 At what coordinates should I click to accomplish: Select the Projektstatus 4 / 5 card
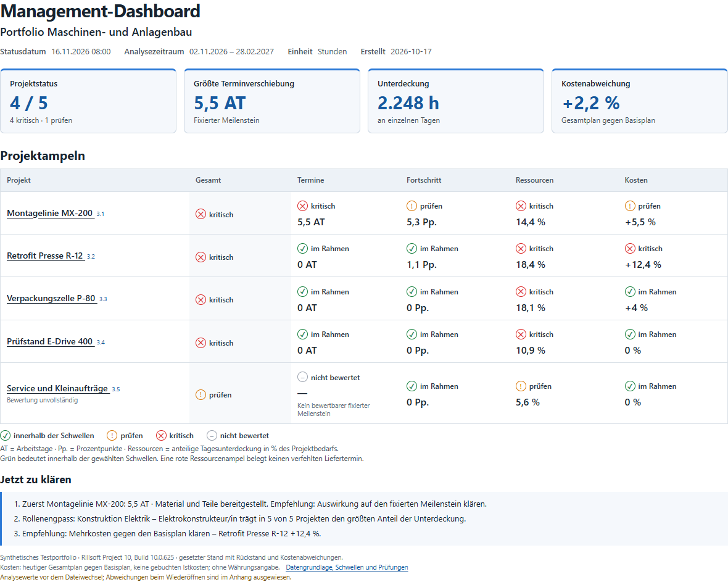(88, 101)
